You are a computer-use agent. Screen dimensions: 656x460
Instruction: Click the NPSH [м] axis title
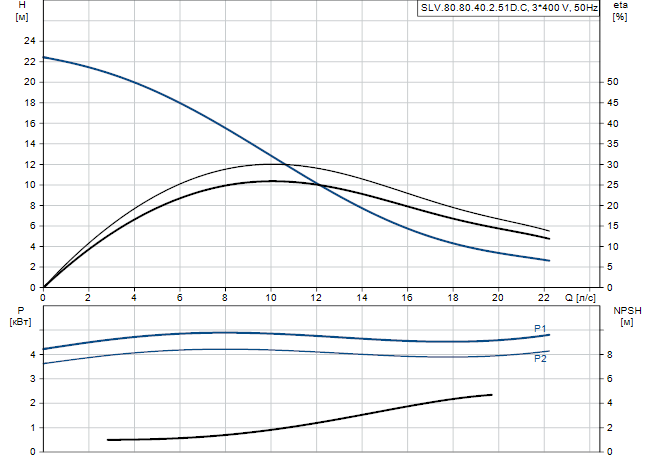(627, 316)
